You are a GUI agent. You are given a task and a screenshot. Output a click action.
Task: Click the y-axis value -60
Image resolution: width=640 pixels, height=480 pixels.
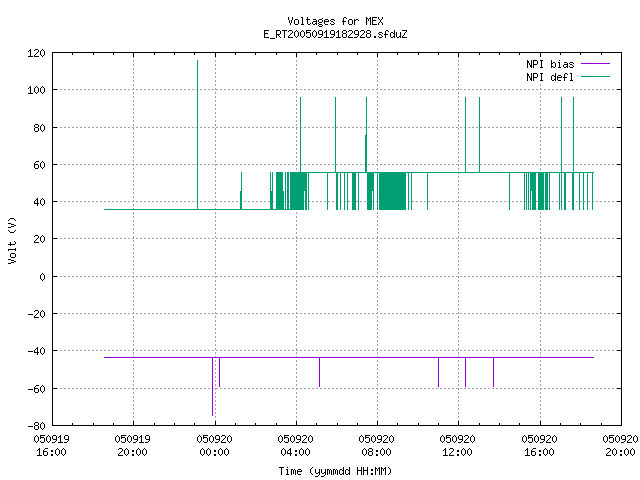36,389
